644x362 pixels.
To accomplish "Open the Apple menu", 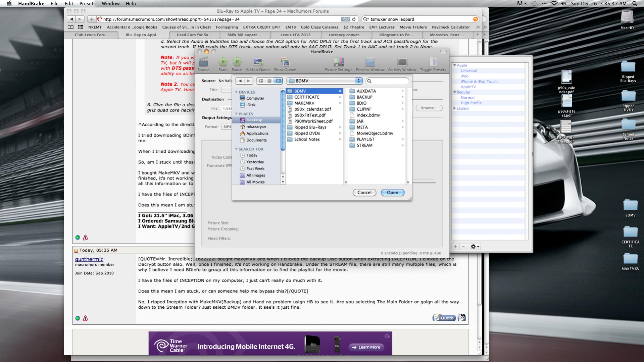I will tap(9, 3).
